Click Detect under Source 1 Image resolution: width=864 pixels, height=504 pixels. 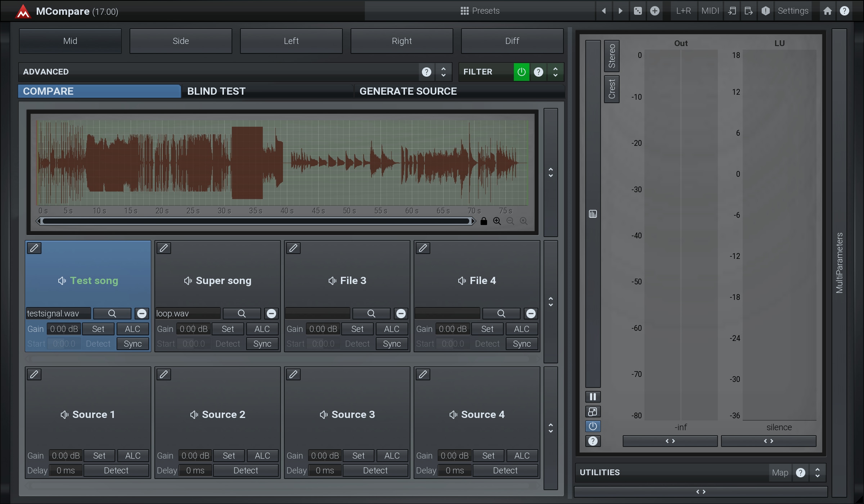(116, 471)
